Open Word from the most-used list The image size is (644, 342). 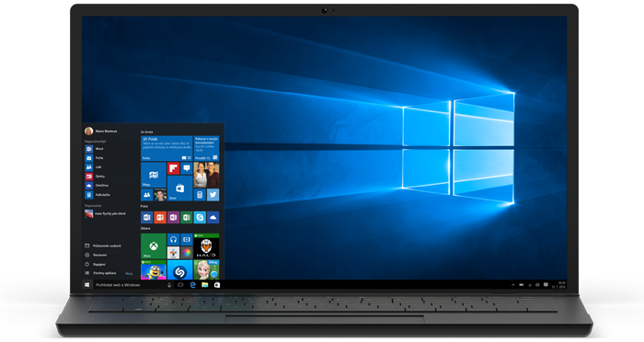95,149
